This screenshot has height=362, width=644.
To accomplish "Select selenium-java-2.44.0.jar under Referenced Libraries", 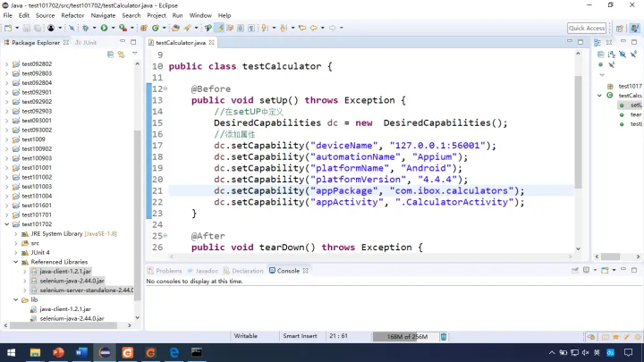I will pyautogui.click(x=72, y=281).
